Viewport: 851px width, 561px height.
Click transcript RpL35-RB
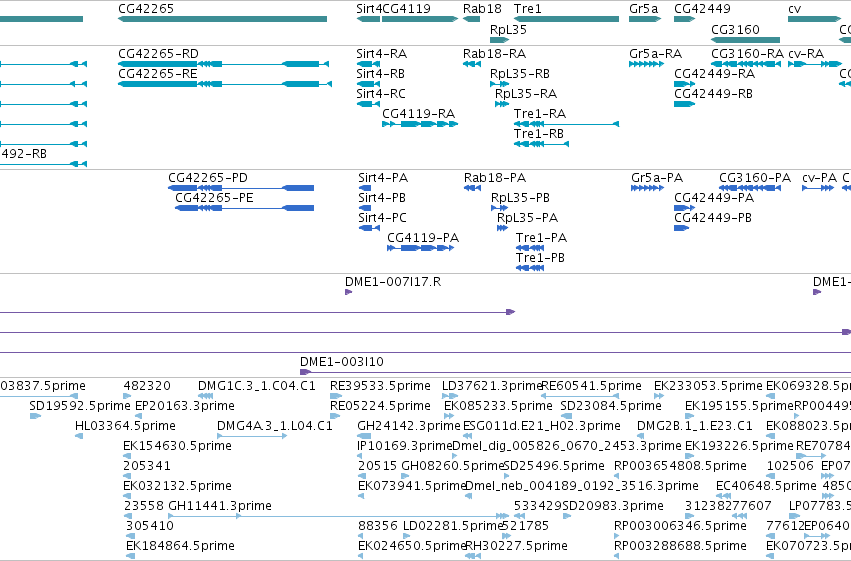pos(520,74)
